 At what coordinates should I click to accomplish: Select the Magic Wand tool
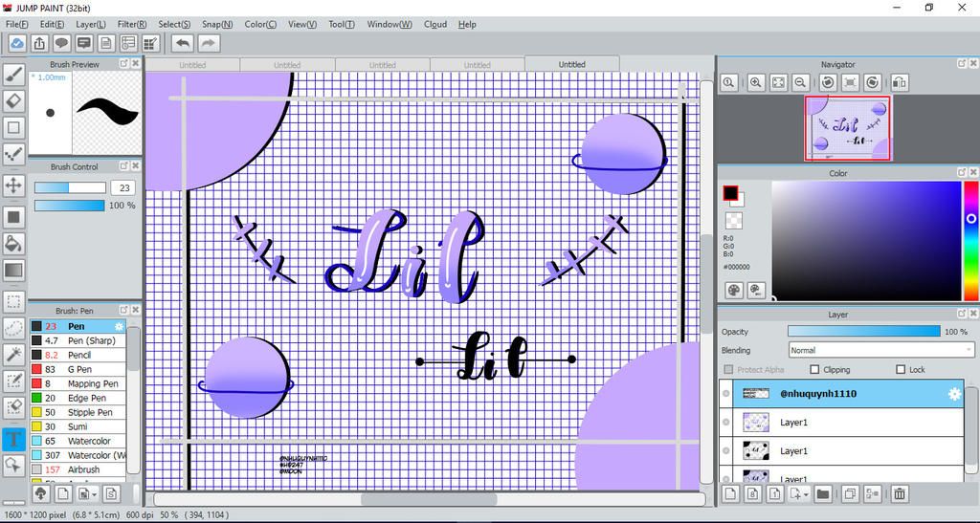13,355
